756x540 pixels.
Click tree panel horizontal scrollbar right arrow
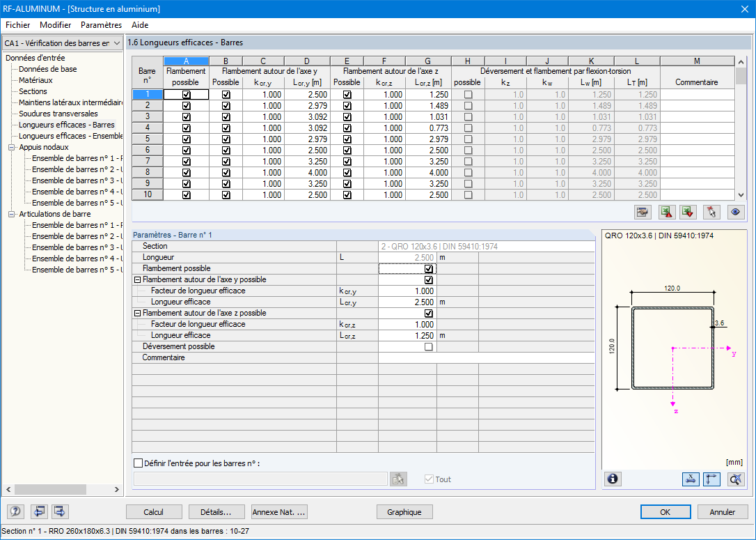coord(117,489)
